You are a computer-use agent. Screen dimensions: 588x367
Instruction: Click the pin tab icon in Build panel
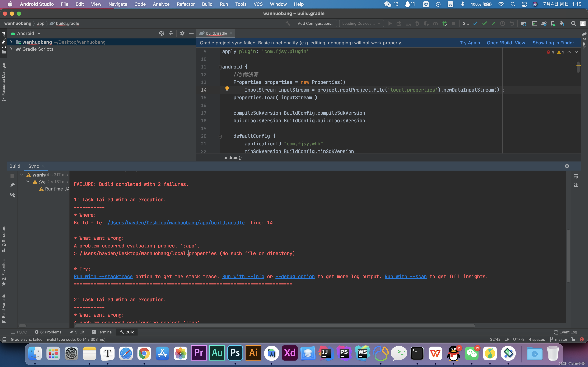point(12,185)
